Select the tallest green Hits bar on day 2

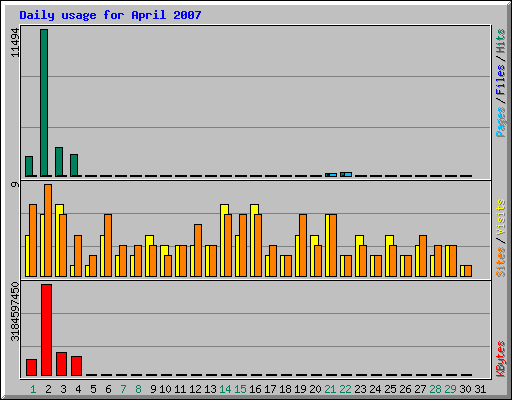pyautogui.click(x=44, y=103)
